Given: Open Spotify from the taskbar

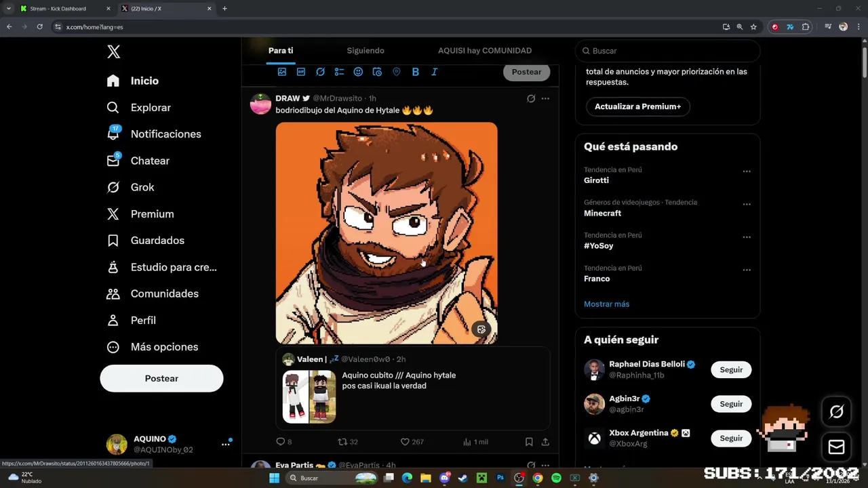Looking at the screenshot, I should click(x=556, y=478).
